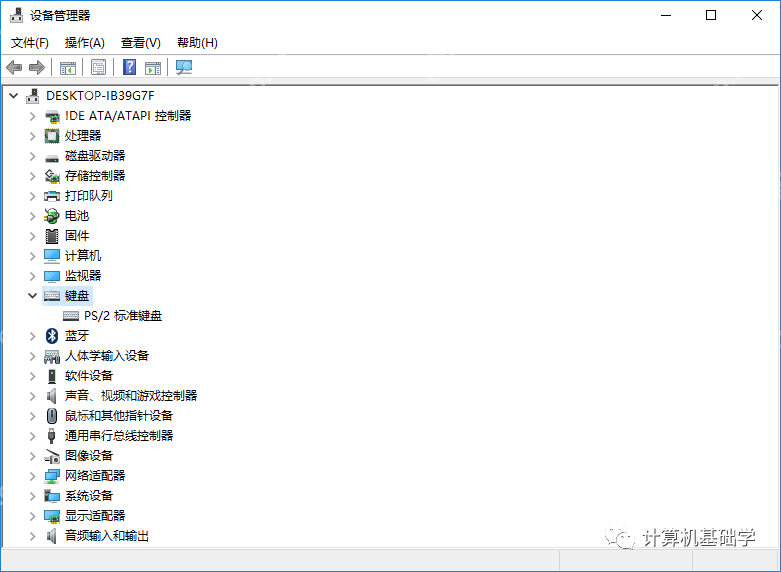Viewport: 781px width, 572px height.
Task: Click the 鼠标和其他指针设备 mouse icon
Action: click(52, 416)
